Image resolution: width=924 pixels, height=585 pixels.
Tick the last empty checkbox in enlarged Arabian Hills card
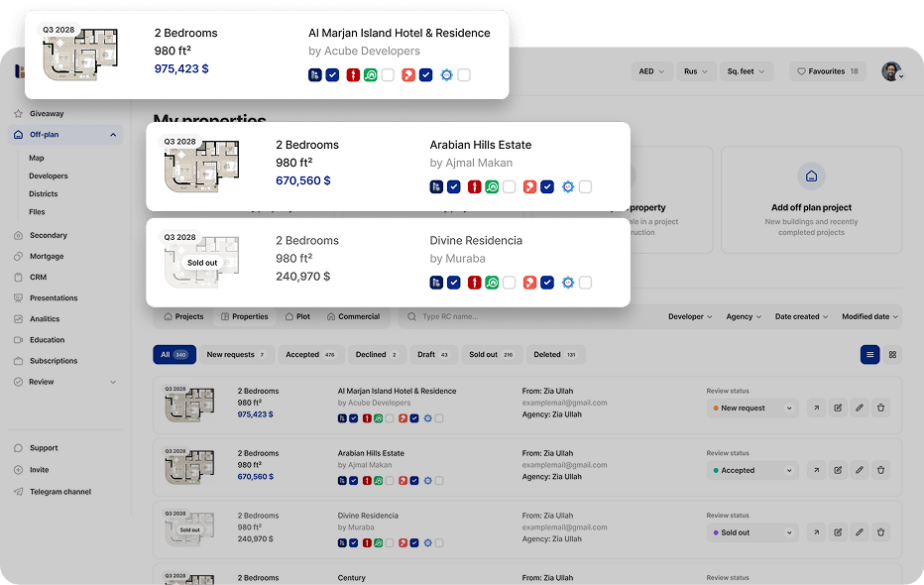(585, 186)
